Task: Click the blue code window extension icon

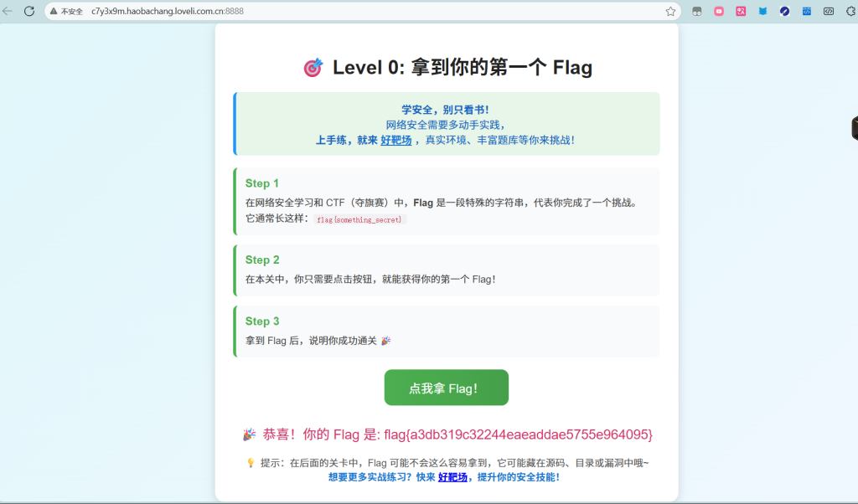Action: (806, 12)
